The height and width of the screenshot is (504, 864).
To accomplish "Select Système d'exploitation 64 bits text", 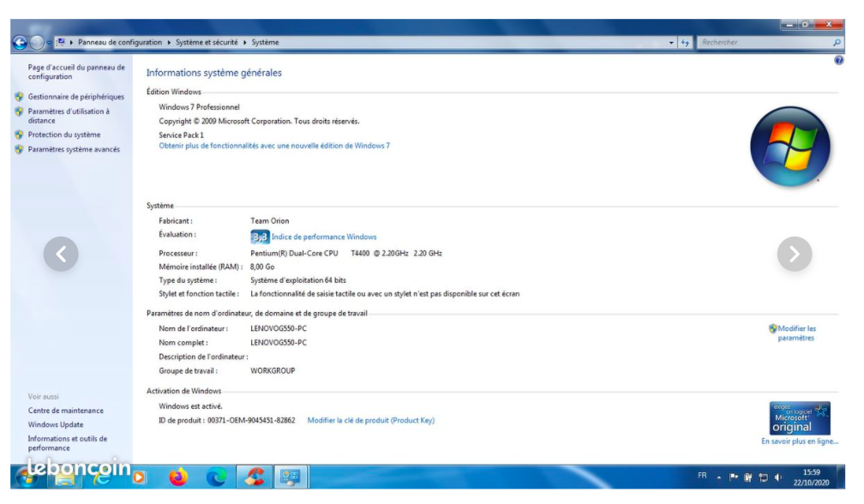I will [x=298, y=280].
